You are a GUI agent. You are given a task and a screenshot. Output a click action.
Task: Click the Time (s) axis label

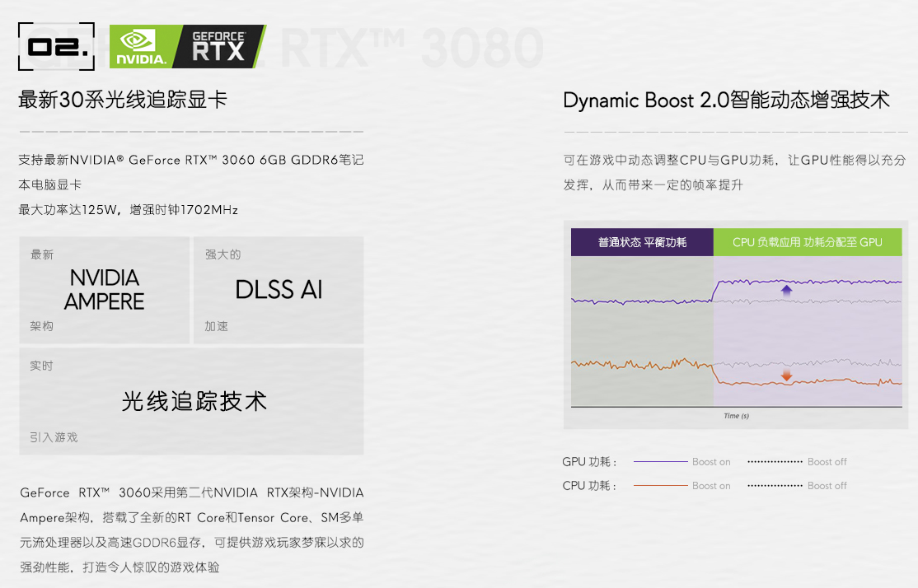coord(737,416)
